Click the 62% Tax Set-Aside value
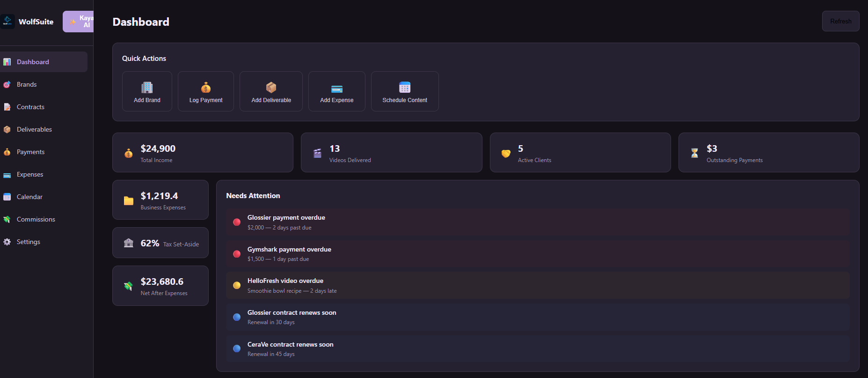Screen dimensions: 868x378 click(x=150, y=243)
